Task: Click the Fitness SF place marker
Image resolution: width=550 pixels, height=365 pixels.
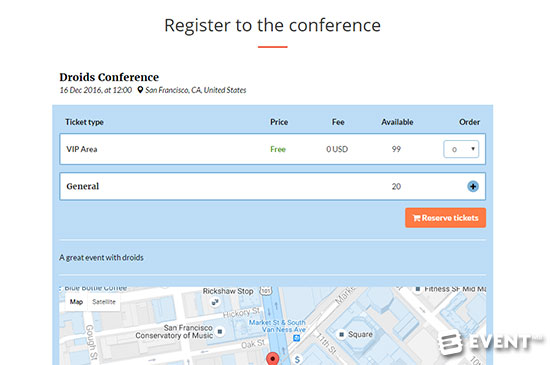Action: (x=417, y=289)
